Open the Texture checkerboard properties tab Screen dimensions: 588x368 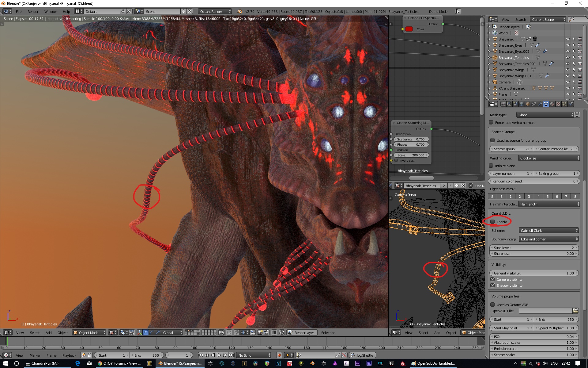point(558,104)
